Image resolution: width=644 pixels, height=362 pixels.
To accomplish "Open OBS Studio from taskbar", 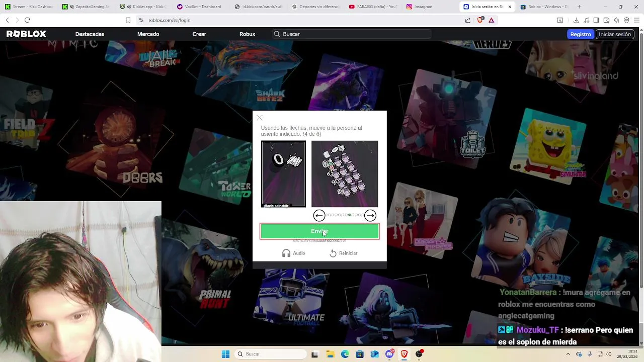I will [419, 354].
